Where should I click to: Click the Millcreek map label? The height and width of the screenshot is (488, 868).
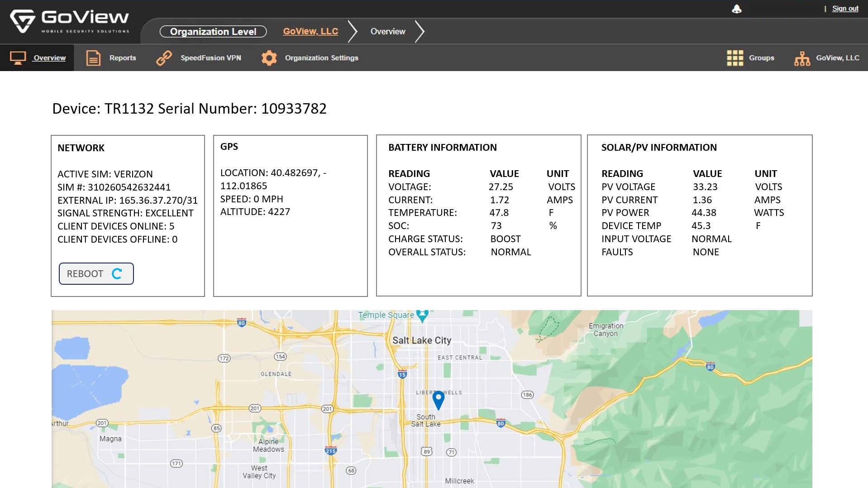tap(459, 481)
